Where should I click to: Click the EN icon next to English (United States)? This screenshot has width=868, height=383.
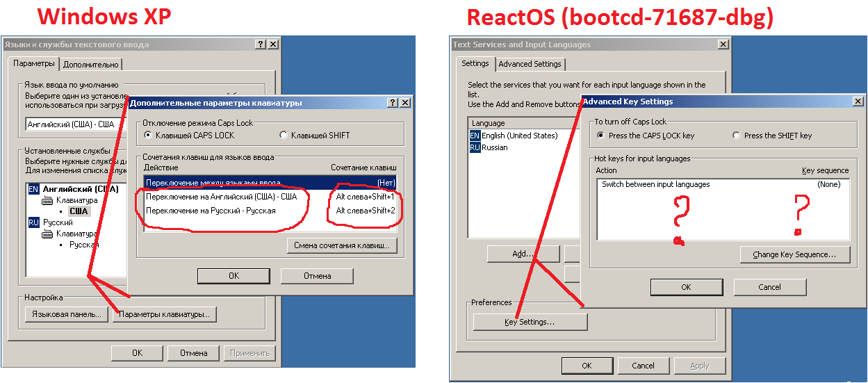pos(475,136)
